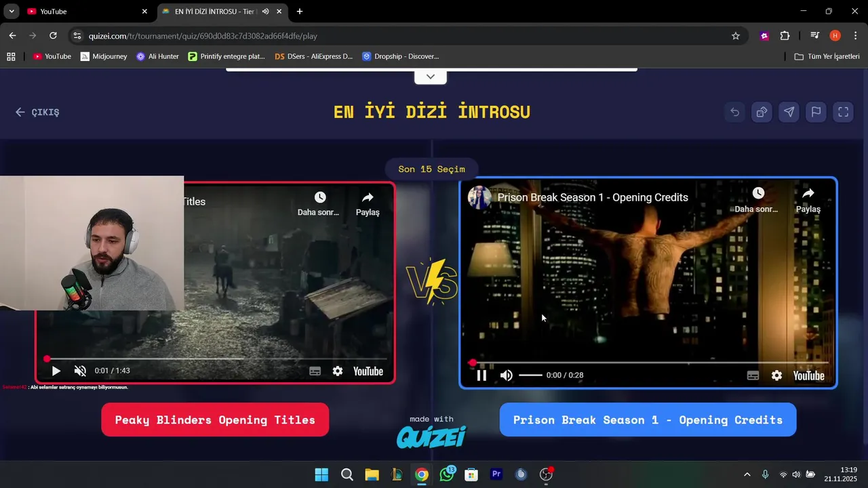
Task: Open the Printify entegre bookmark
Action: [226, 56]
